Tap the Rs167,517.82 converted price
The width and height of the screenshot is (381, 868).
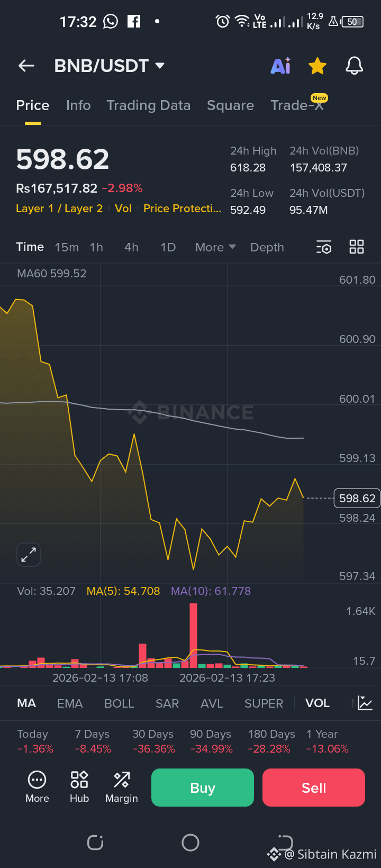[x=57, y=188]
